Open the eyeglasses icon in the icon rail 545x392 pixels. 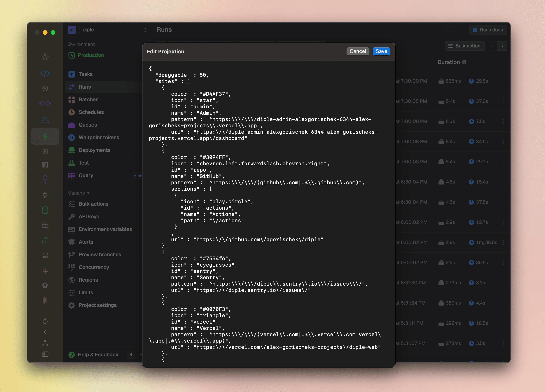coord(45,103)
